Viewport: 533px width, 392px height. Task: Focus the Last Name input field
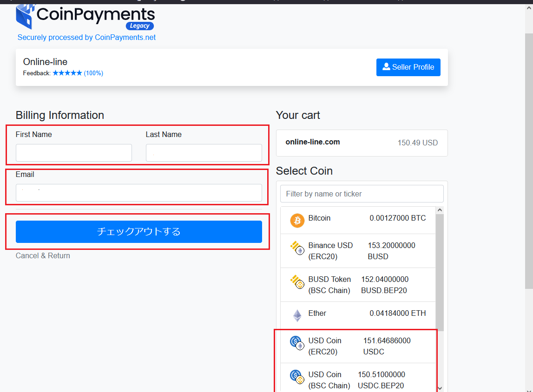pyautogui.click(x=204, y=153)
